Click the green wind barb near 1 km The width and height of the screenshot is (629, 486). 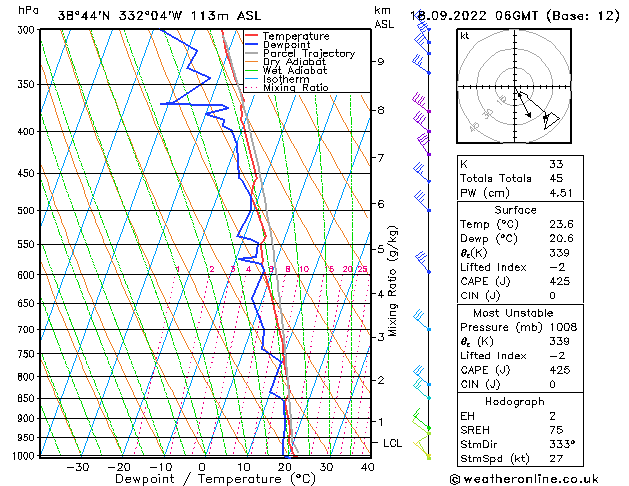421,419
